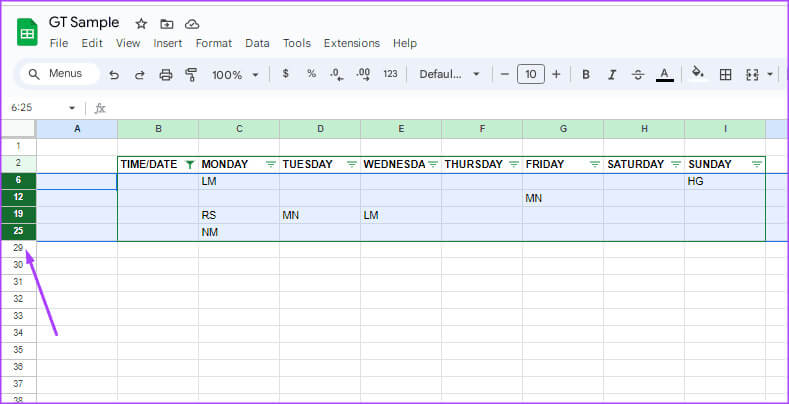Toggle the TIME/DATE column filter
This screenshot has height=404, width=789.
[x=189, y=164]
